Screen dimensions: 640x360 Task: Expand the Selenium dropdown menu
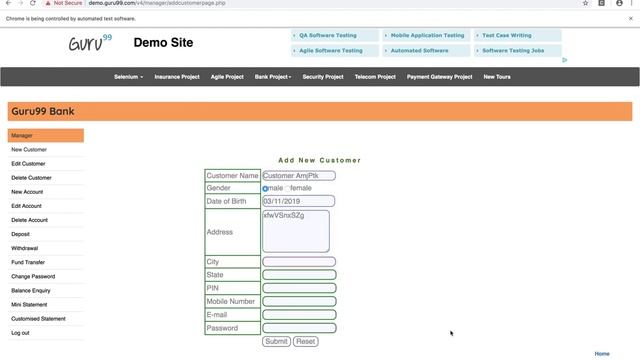[x=129, y=77]
